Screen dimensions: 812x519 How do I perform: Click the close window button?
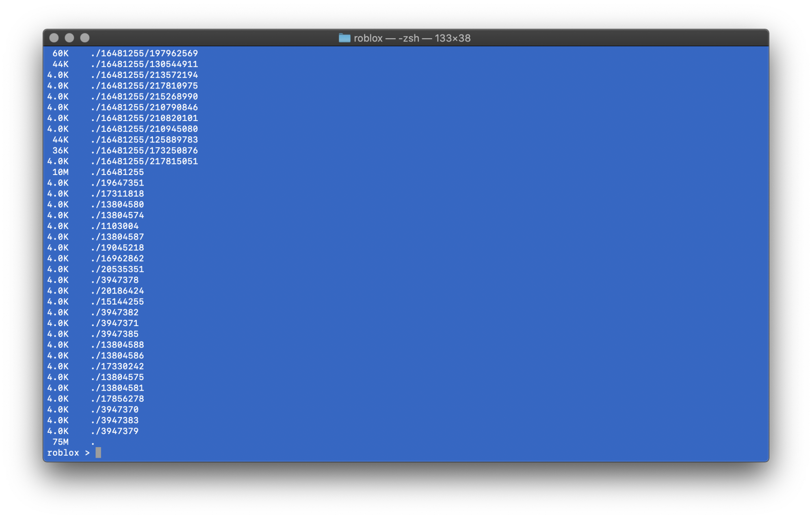54,38
